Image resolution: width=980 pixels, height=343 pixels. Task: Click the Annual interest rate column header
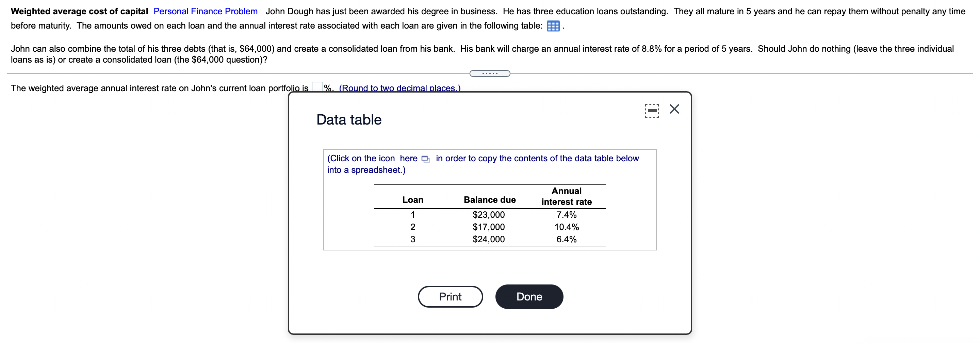point(566,196)
